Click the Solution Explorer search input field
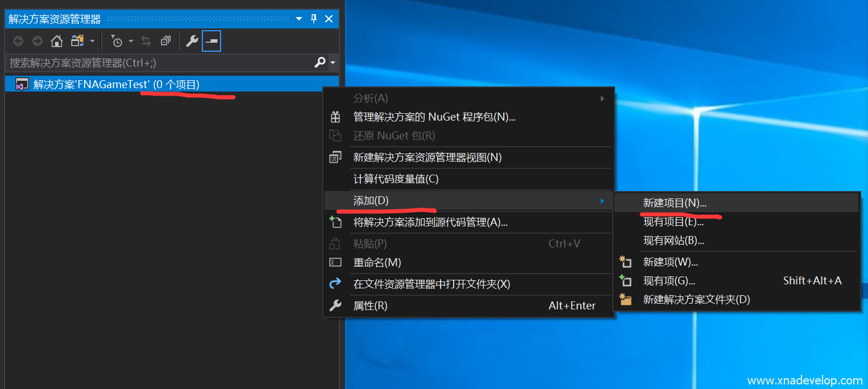Image resolution: width=868 pixels, height=389 pixels. tap(159, 63)
